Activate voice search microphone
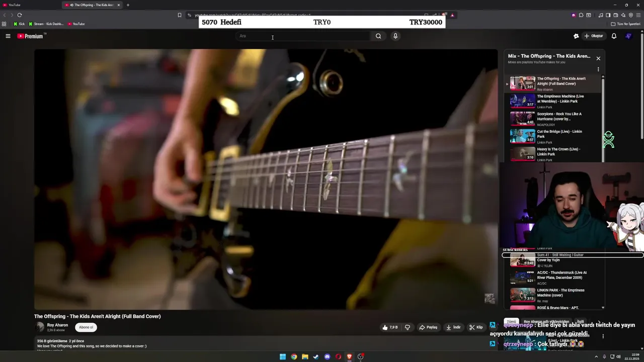 click(x=395, y=36)
